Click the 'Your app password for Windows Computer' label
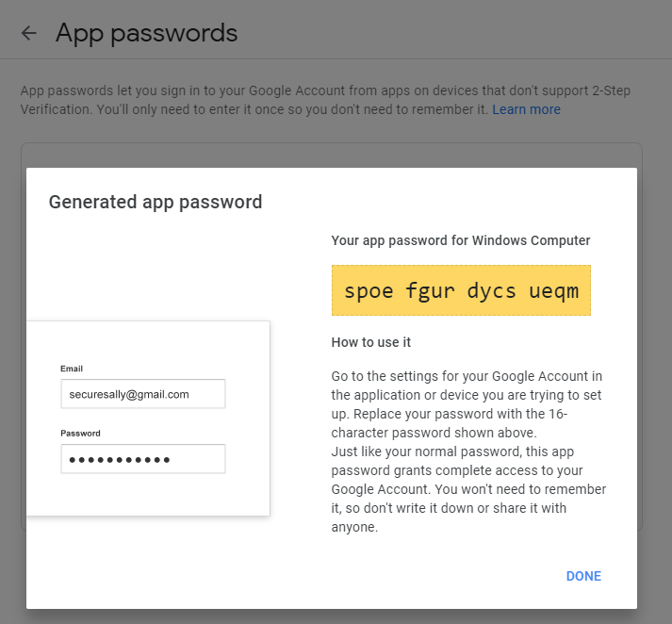The height and width of the screenshot is (624, 672). click(x=461, y=240)
